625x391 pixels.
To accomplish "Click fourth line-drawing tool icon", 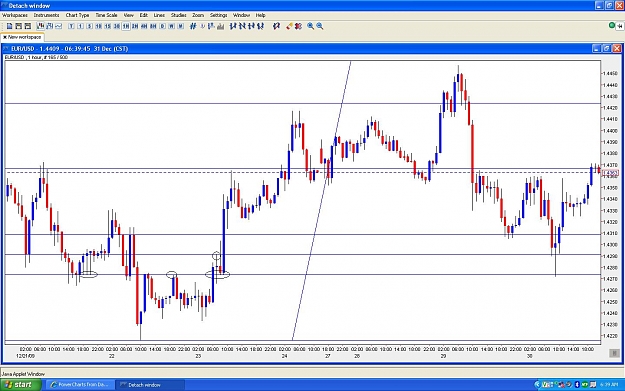I will tap(261, 26).
